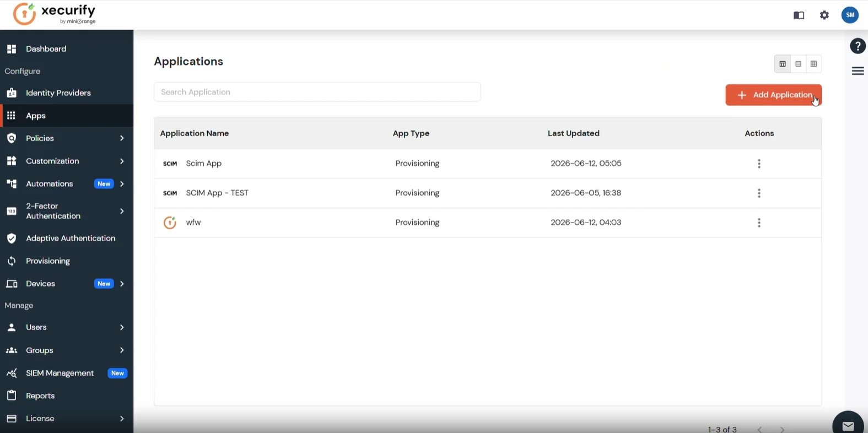Expand the Users submenu chevron

pos(122,327)
